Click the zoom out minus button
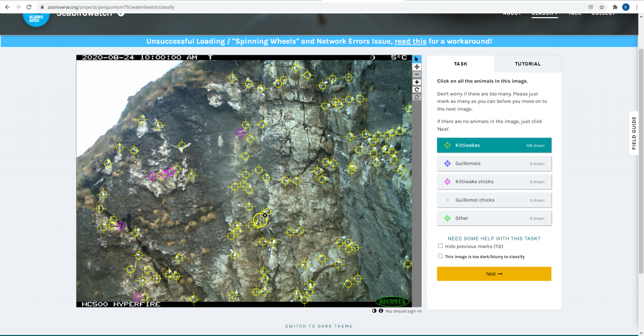644x336 pixels. click(x=417, y=75)
